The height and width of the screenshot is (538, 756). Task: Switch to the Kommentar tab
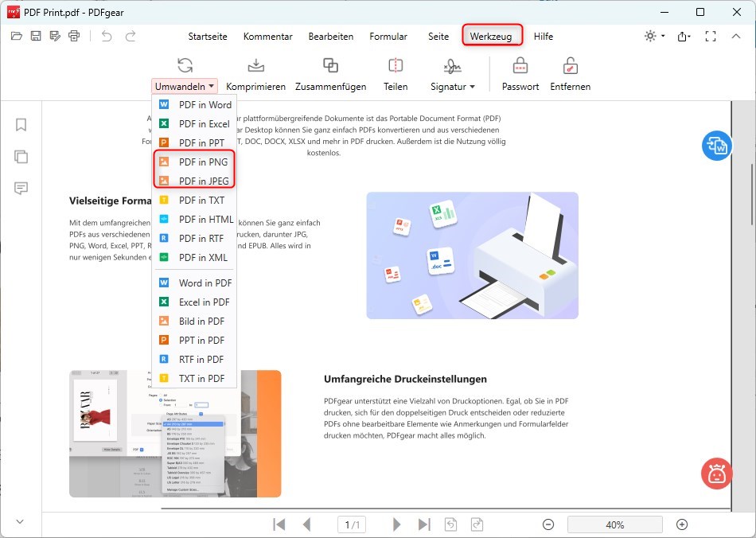pyautogui.click(x=267, y=37)
